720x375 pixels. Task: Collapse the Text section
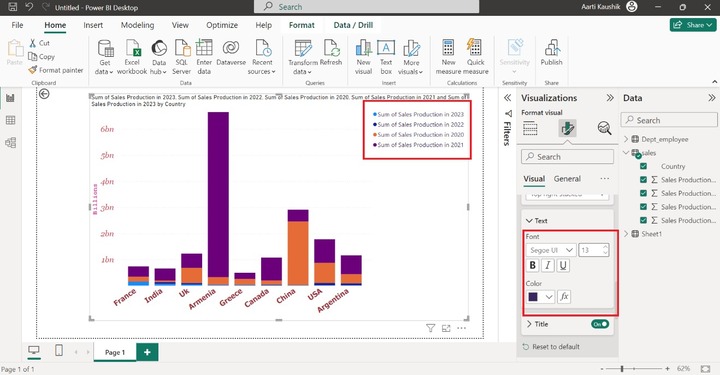[529, 221]
